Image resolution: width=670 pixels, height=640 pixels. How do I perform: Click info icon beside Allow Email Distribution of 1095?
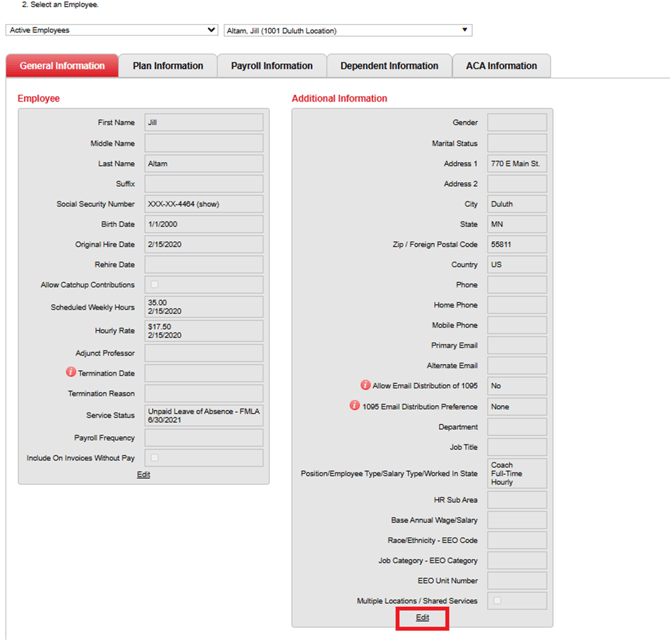click(366, 385)
